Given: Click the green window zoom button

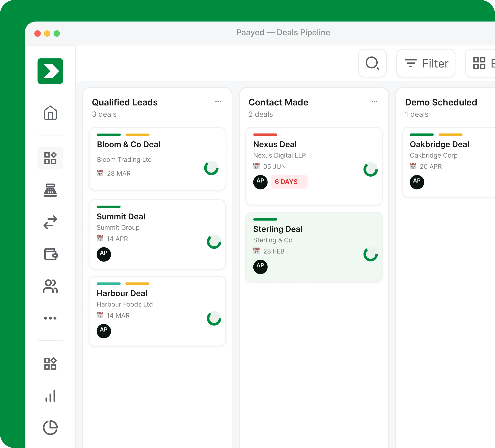Looking at the screenshot, I should tap(57, 33).
